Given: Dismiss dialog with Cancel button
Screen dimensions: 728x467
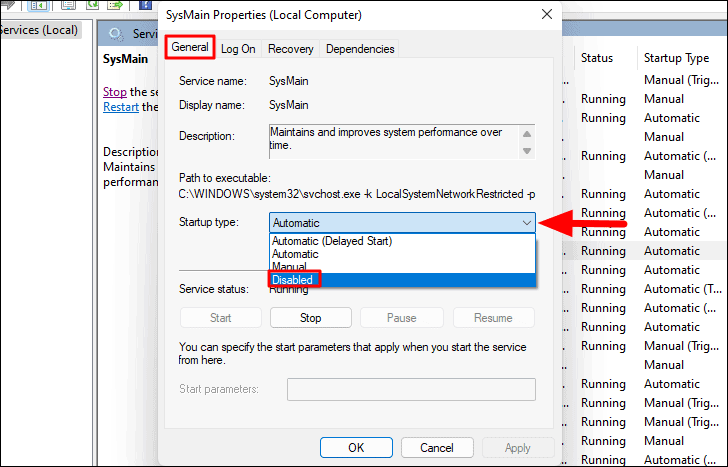Looking at the screenshot, I should coord(437,448).
